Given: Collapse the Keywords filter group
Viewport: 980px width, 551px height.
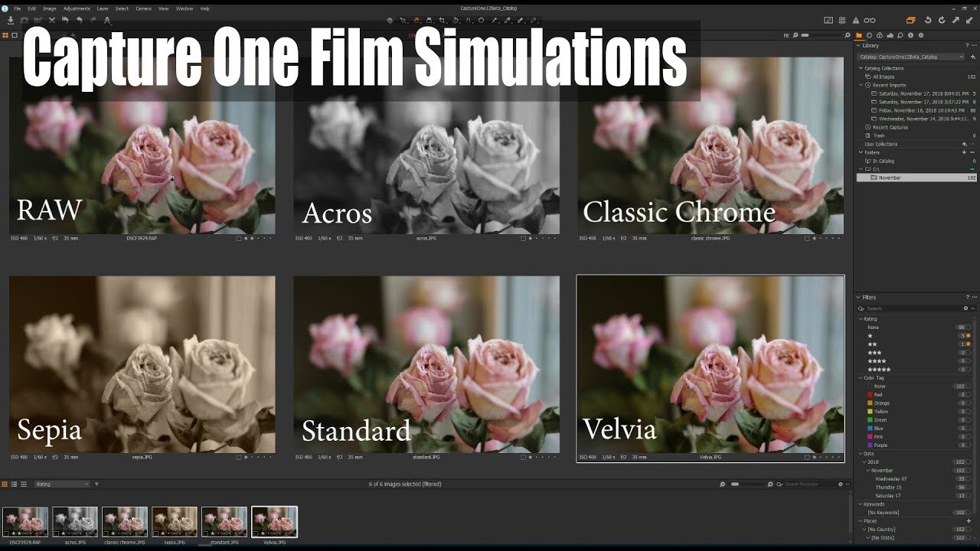Looking at the screenshot, I should 860,504.
